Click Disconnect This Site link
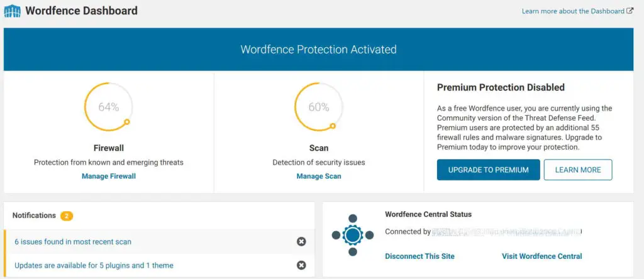This screenshot has width=644, height=279. (x=419, y=256)
